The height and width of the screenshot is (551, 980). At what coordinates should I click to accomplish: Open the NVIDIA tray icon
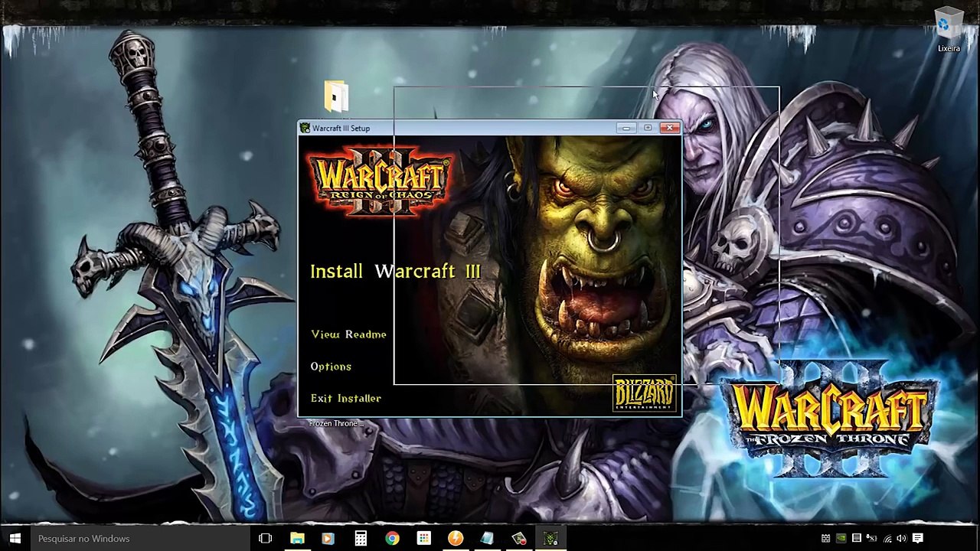click(841, 538)
